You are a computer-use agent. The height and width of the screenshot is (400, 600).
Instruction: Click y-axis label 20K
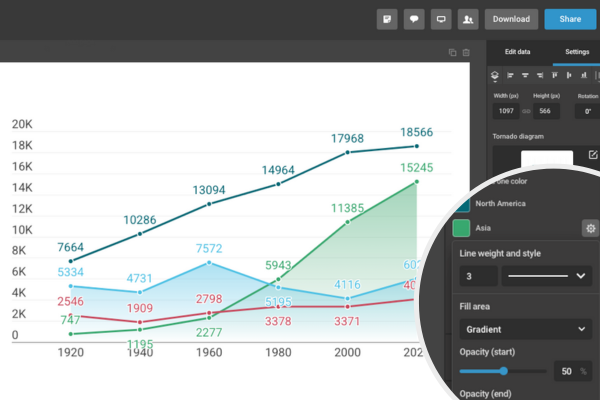22,124
